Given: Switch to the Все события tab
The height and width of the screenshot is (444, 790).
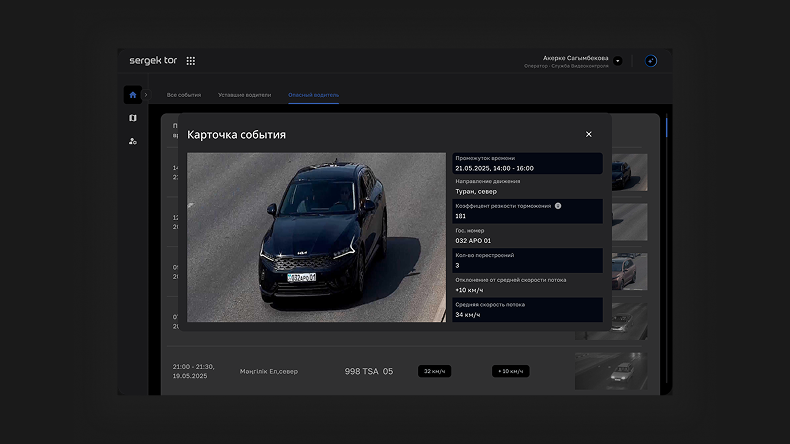Looking at the screenshot, I should tap(184, 95).
